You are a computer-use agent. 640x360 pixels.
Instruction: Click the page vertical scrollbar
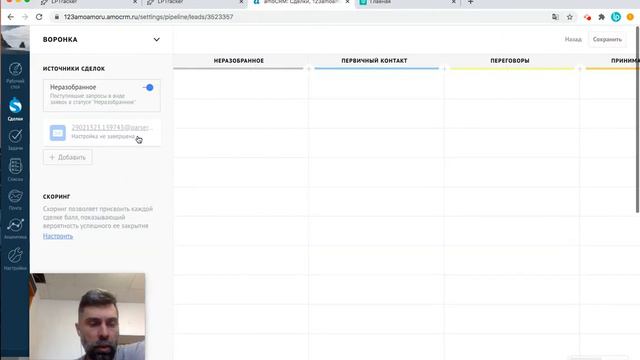638,120
